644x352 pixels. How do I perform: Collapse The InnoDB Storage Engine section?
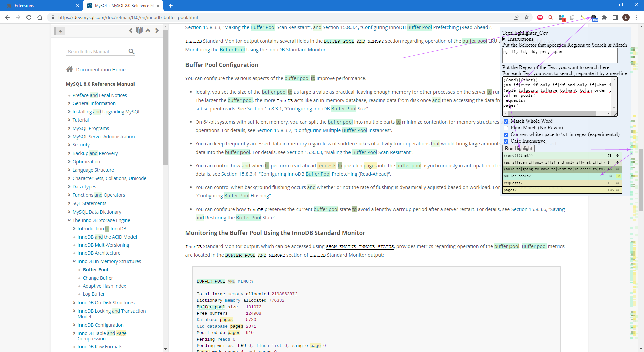pyautogui.click(x=69, y=220)
